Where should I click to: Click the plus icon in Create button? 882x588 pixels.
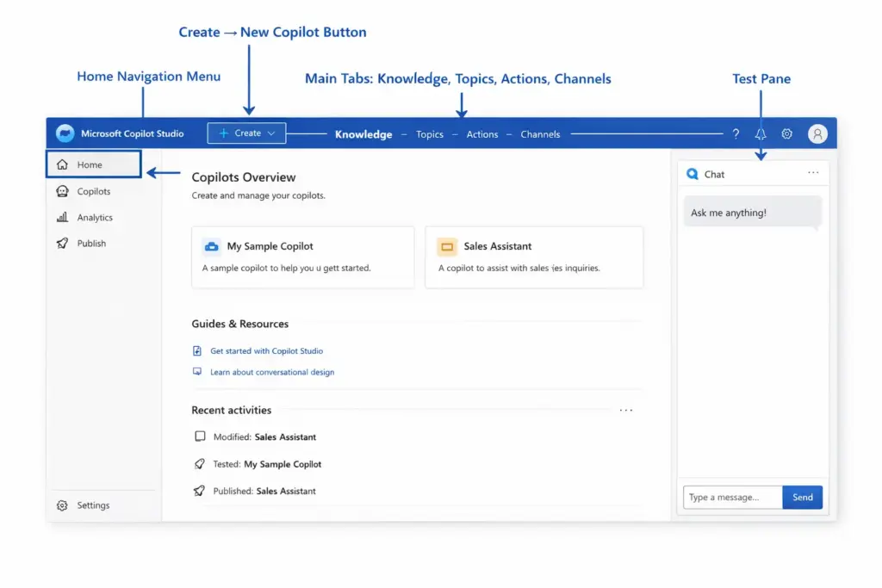click(x=223, y=133)
